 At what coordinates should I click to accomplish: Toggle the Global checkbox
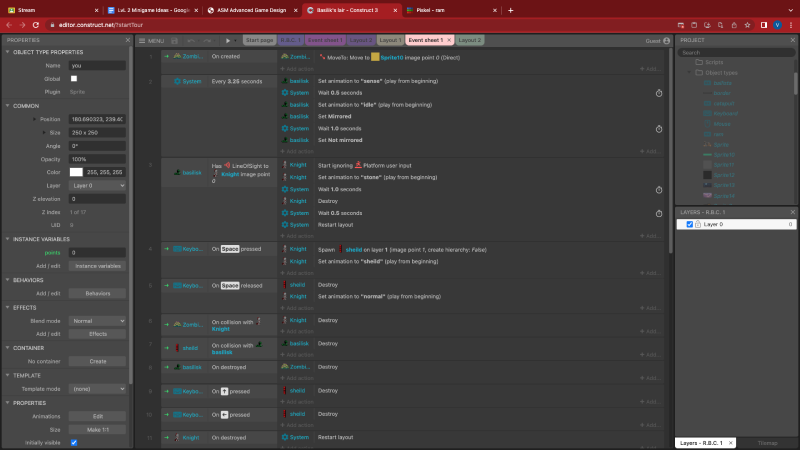(74, 78)
